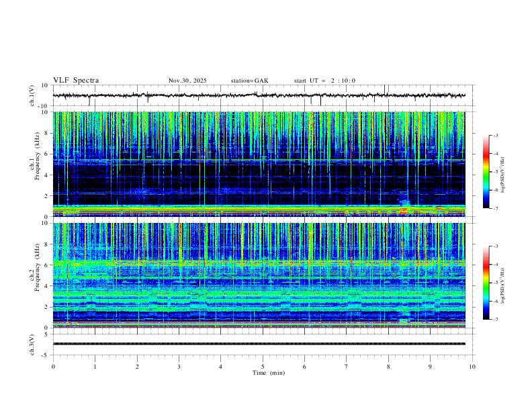The width and height of the screenshot is (532, 411).
Task: Click the "5" tick of ch.3(V) axis
Action: [x=46, y=334]
